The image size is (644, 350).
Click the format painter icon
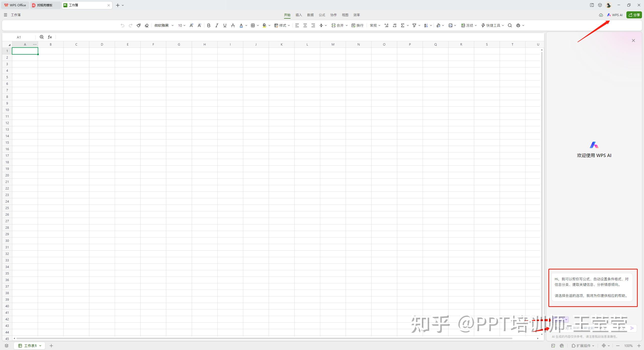(x=139, y=25)
